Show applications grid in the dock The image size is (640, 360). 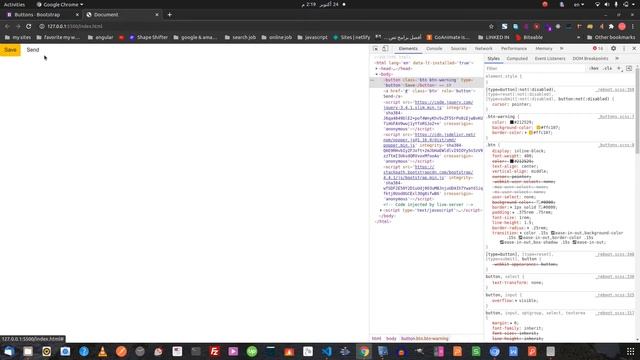630,351
